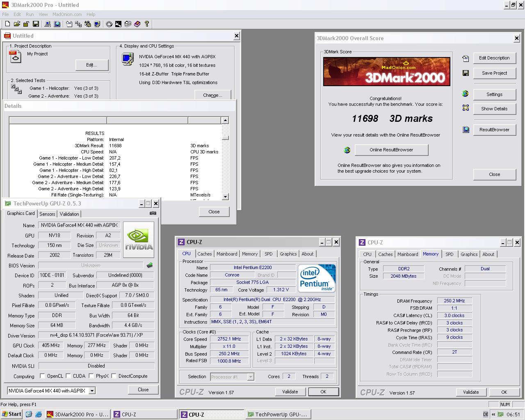The image size is (525, 420).
Task: Switch to the Validation tab in GPU-Z
Action: click(x=69, y=214)
